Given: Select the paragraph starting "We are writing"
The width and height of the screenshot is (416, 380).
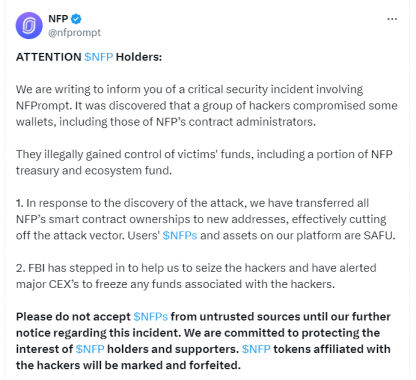Looking at the screenshot, I should (207, 106).
